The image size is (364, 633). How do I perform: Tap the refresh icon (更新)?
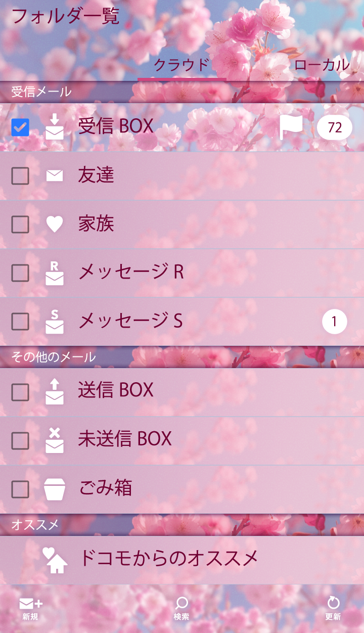(333, 607)
